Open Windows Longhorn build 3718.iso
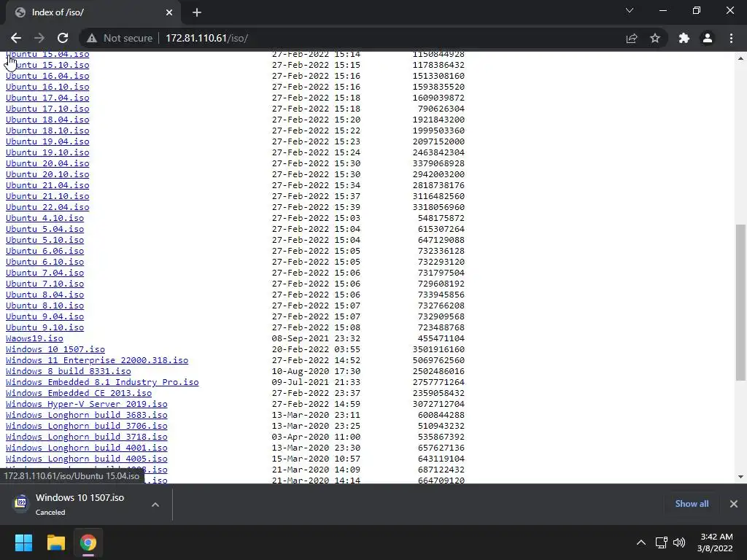 click(x=86, y=437)
